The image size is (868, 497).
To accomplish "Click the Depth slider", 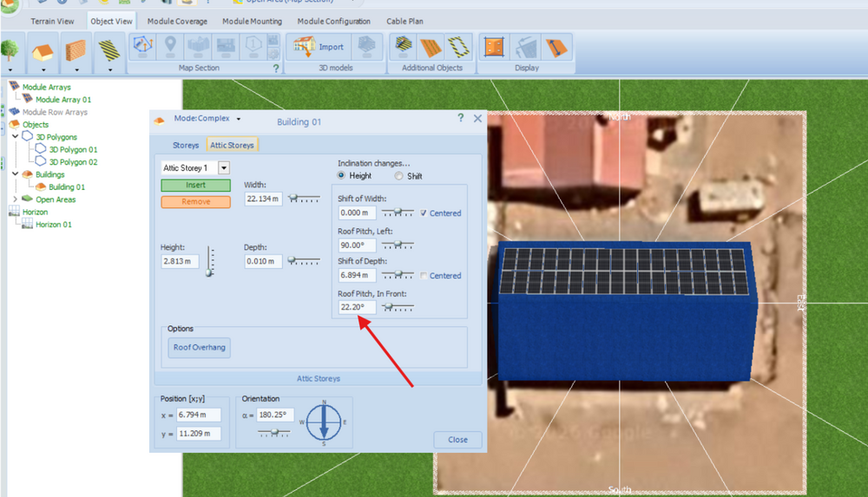I will pos(304,261).
